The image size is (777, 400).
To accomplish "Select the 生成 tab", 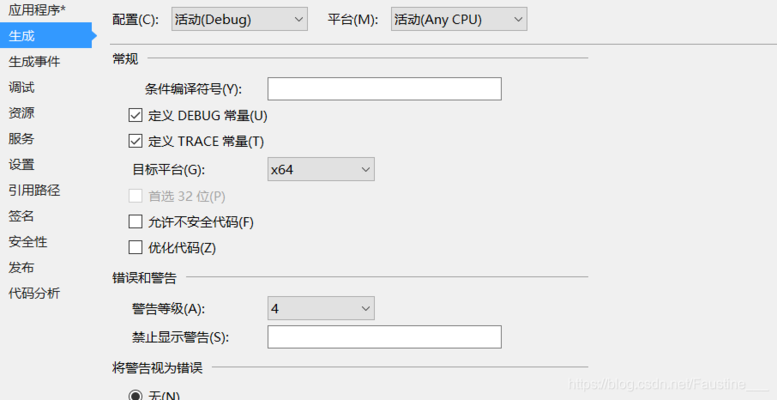I will tap(21, 36).
